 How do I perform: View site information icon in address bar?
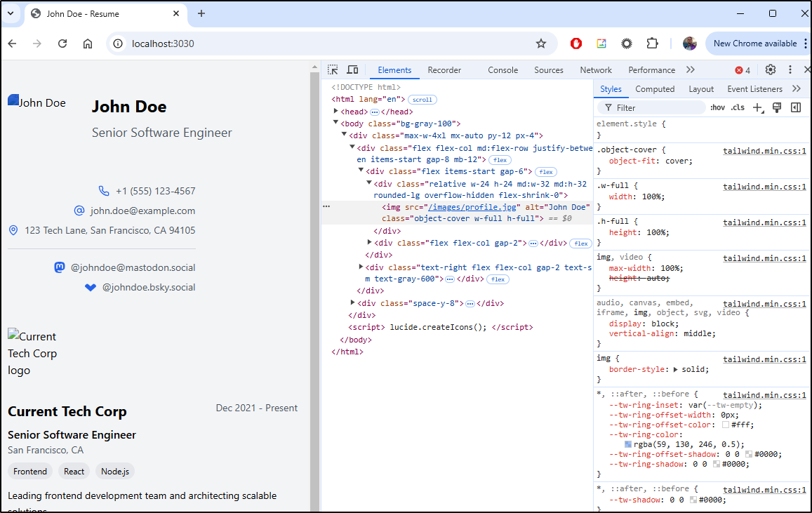click(x=118, y=44)
